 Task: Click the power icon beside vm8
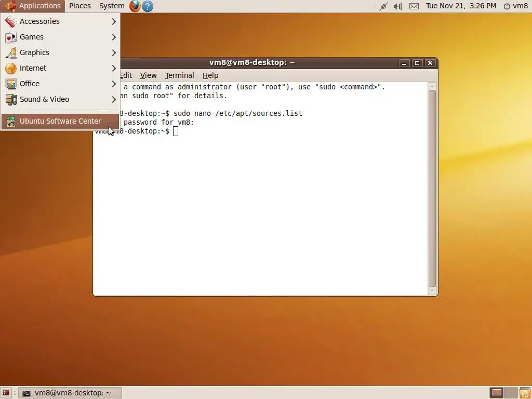tap(507, 6)
